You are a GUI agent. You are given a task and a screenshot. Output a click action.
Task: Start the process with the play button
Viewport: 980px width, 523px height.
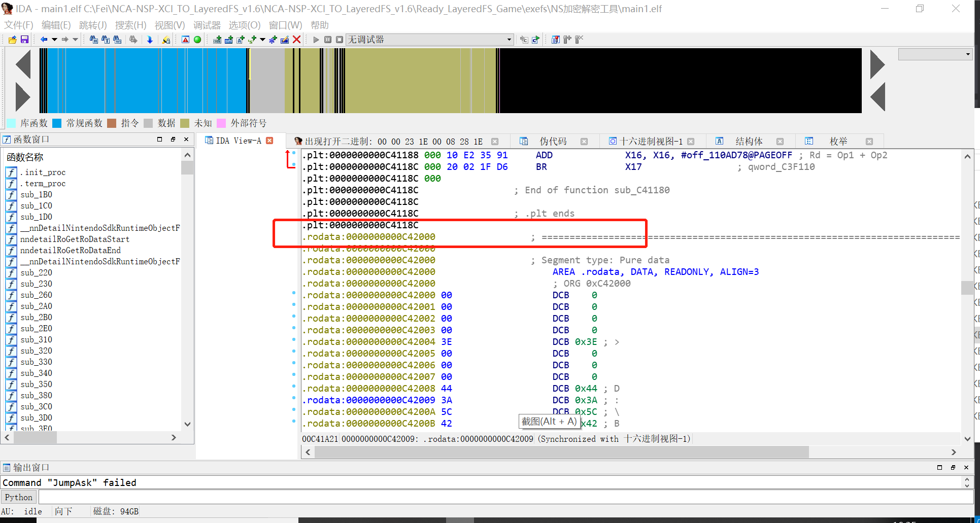pyautogui.click(x=316, y=40)
